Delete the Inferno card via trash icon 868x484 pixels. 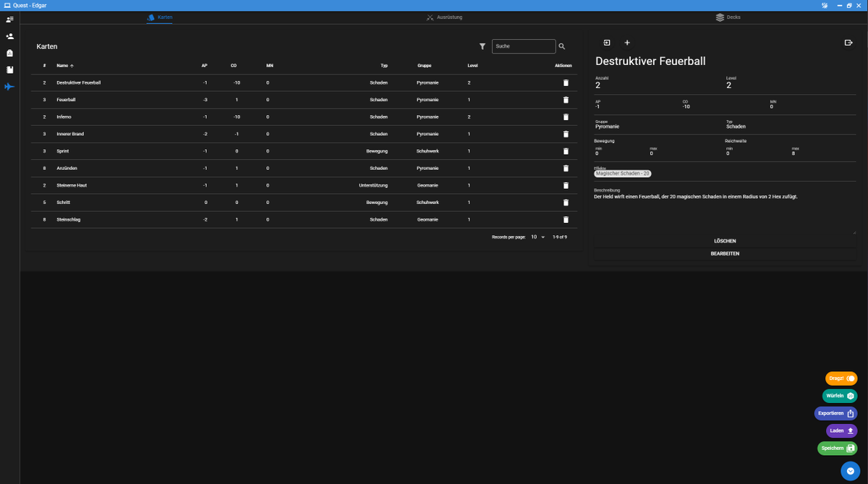point(566,116)
